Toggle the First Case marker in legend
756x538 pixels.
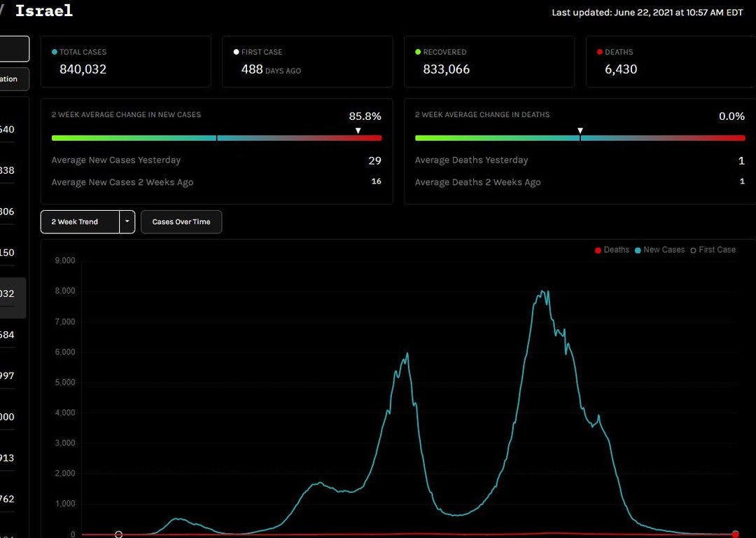click(x=713, y=250)
